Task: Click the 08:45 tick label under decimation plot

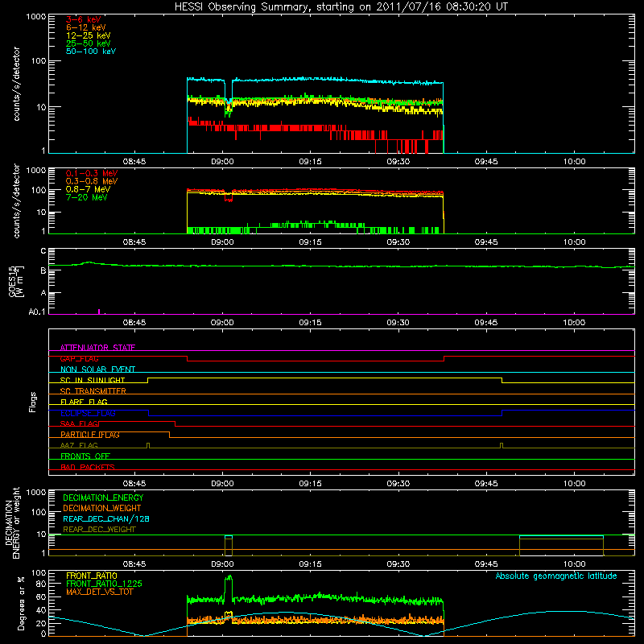Action: click(134, 564)
